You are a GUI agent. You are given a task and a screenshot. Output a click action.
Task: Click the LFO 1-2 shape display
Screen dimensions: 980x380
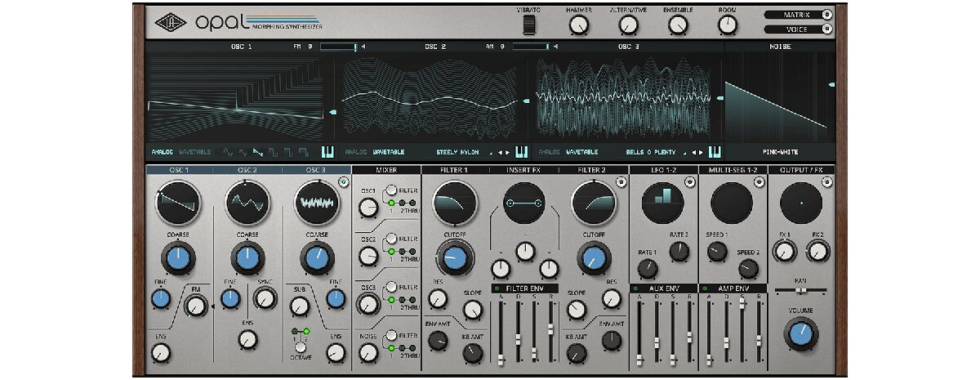tap(663, 202)
